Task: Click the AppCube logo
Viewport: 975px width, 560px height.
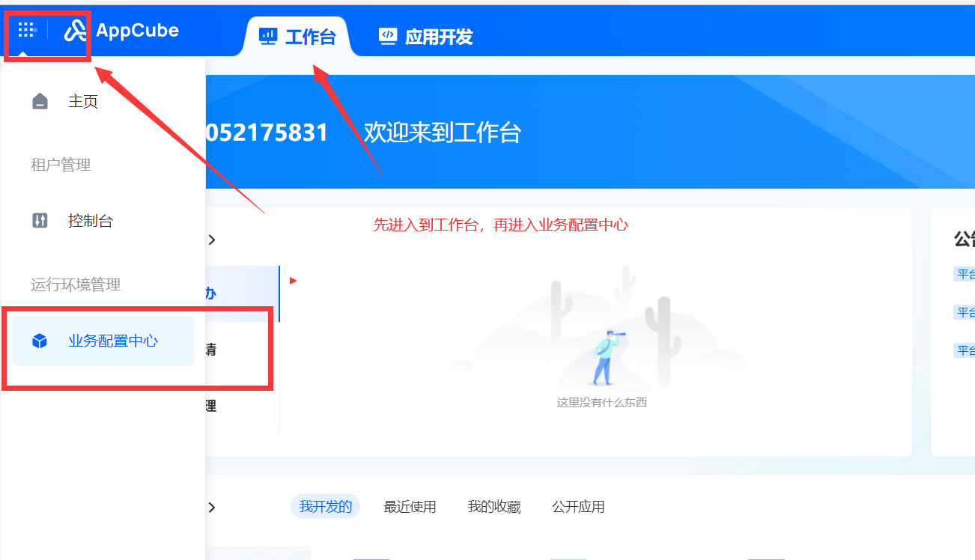Action: tap(121, 31)
